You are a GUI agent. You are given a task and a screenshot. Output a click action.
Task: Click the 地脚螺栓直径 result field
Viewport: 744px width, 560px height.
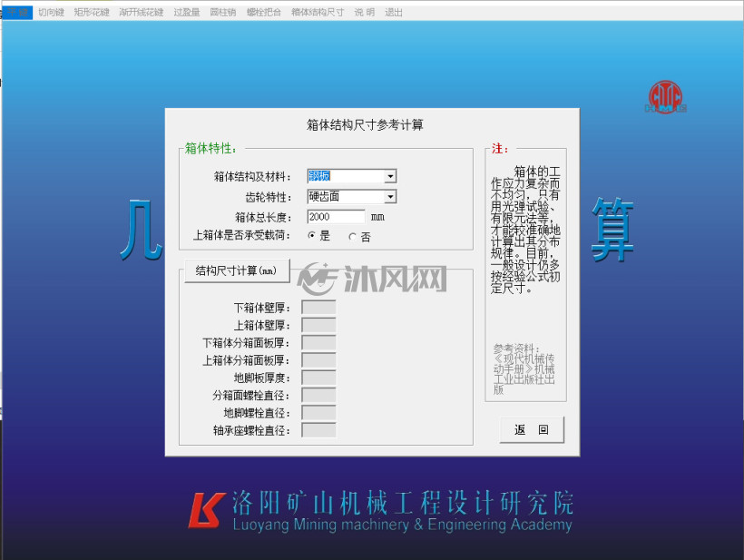pyautogui.click(x=318, y=413)
